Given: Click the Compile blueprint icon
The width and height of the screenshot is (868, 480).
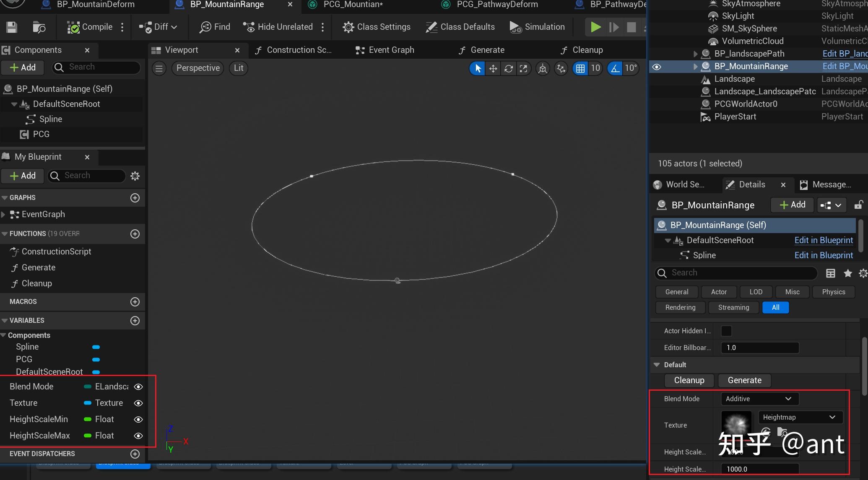Looking at the screenshot, I should 73,27.
